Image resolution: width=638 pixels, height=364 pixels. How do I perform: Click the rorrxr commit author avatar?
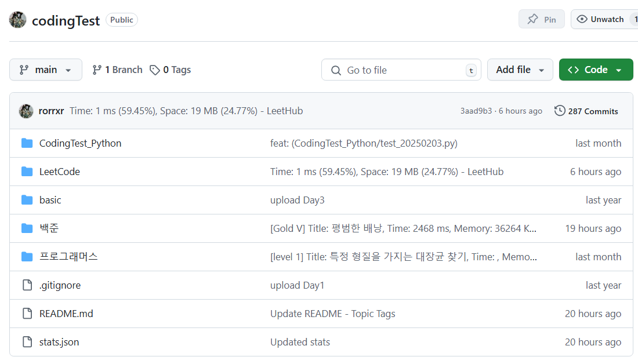coord(26,111)
